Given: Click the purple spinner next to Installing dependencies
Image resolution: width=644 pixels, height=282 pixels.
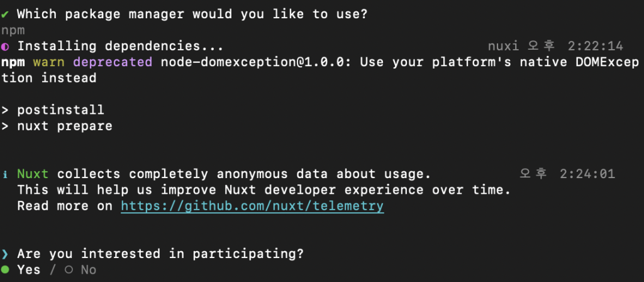Looking at the screenshot, I should [x=5, y=47].
